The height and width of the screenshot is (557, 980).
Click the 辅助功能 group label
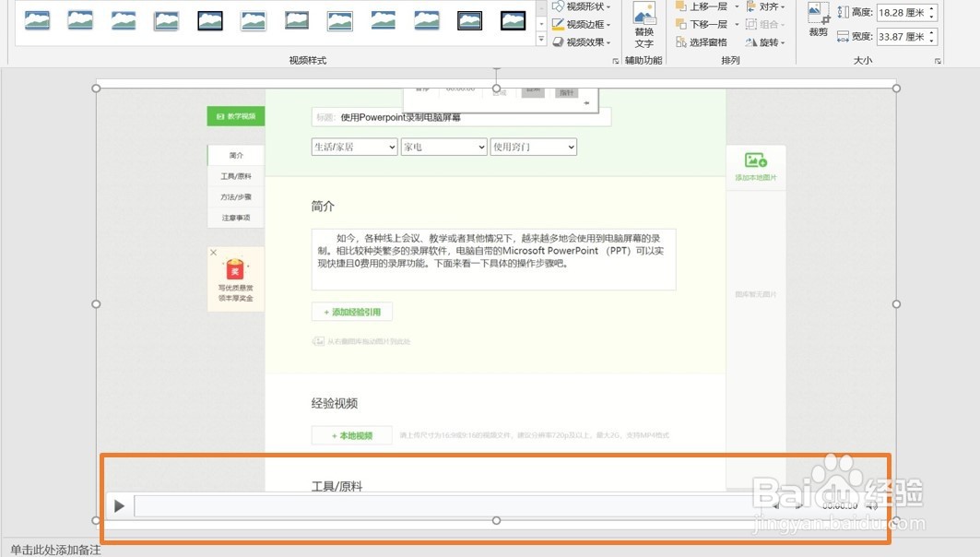pos(643,61)
